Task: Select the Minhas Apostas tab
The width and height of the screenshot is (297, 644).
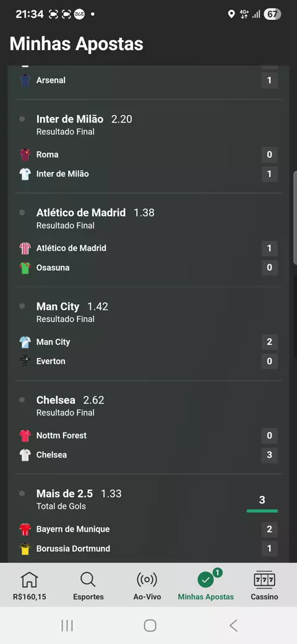Action: click(206, 585)
